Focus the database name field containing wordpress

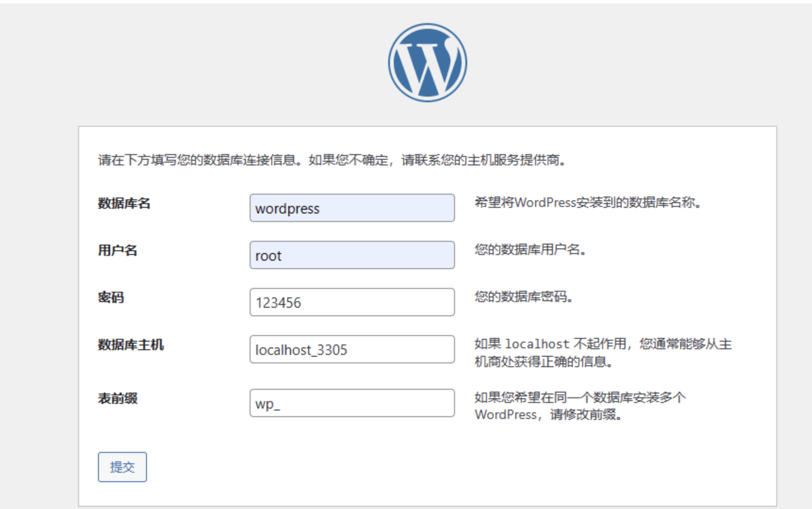tap(352, 208)
